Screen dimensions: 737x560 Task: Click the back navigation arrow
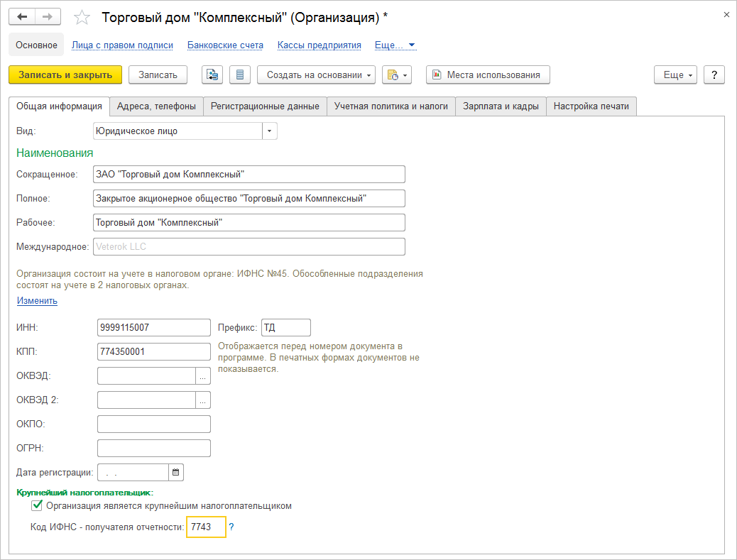(22, 16)
